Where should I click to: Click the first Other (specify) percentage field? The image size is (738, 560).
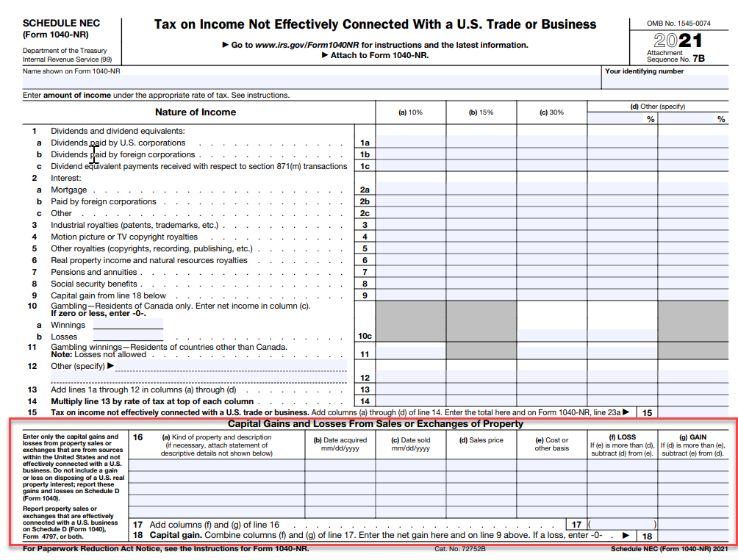[x=616, y=118]
